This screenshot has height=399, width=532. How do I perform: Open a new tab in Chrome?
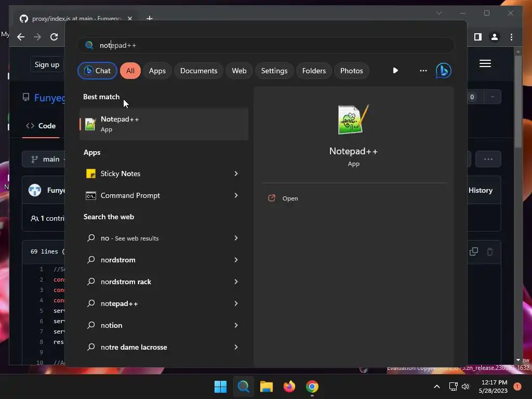click(149, 18)
